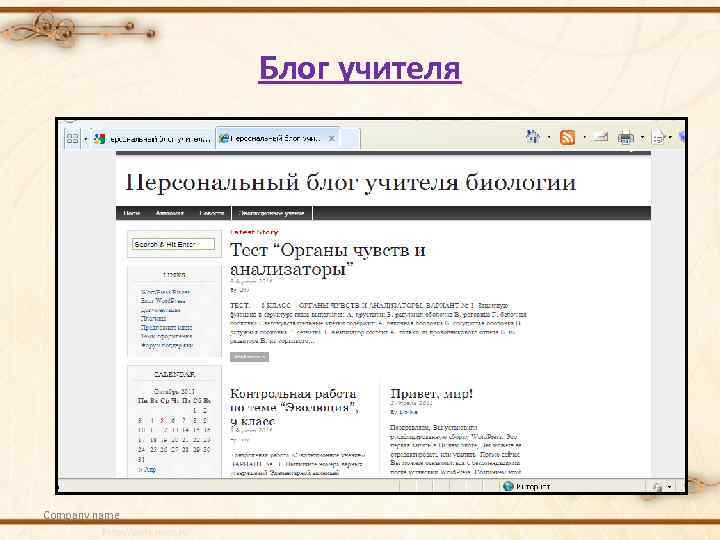Image resolution: width=720 pixels, height=540 pixels.
Task: Switch to the first Персональный блог tab
Action: 152,138
